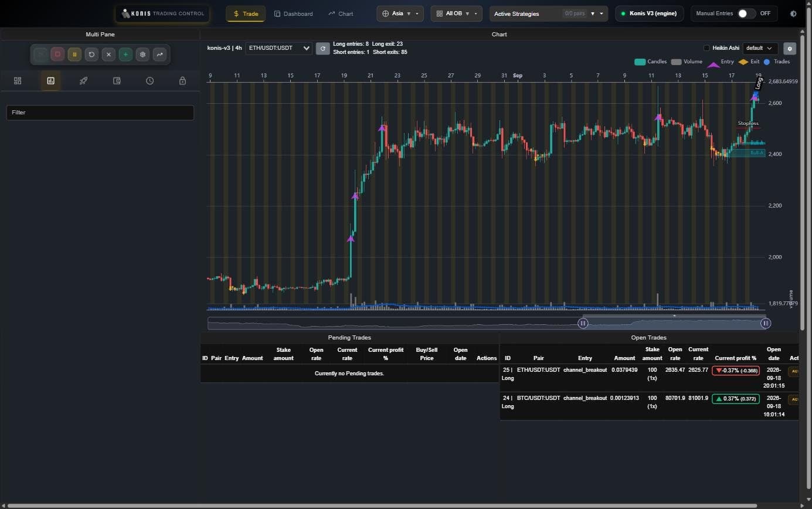Click the grid icon in the All OB selector

(x=440, y=13)
